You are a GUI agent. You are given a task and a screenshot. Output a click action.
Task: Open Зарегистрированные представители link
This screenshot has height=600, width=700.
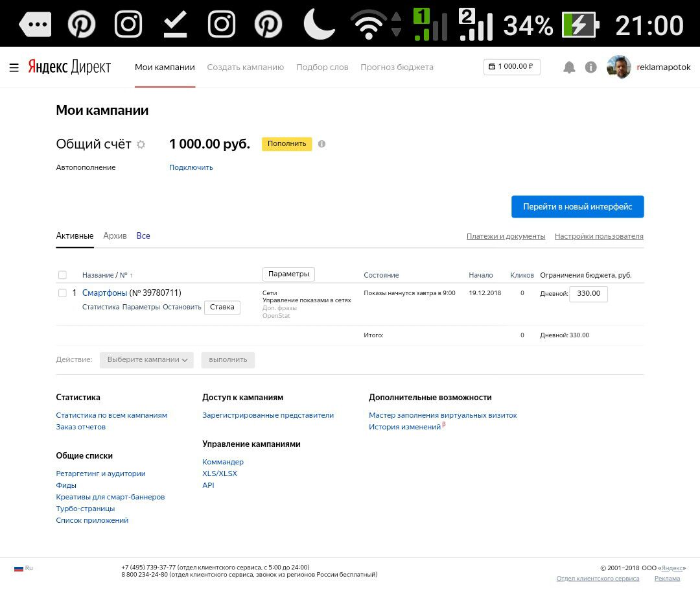(x=268, y=416)
